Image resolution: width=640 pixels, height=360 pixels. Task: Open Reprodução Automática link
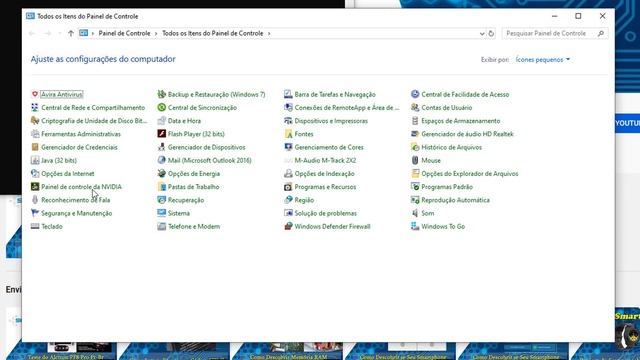[x=456, y=200]
